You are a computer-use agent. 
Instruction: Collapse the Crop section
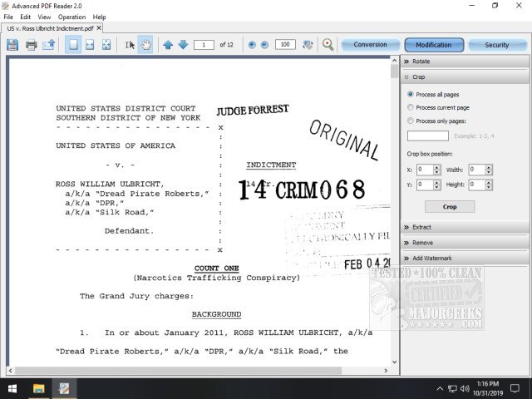[465, 77]
